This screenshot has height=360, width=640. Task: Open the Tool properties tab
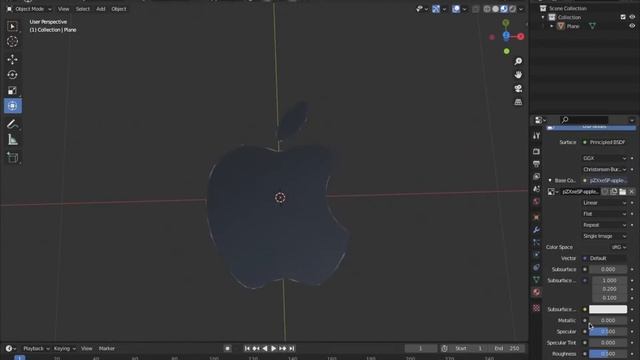point(536,136)
